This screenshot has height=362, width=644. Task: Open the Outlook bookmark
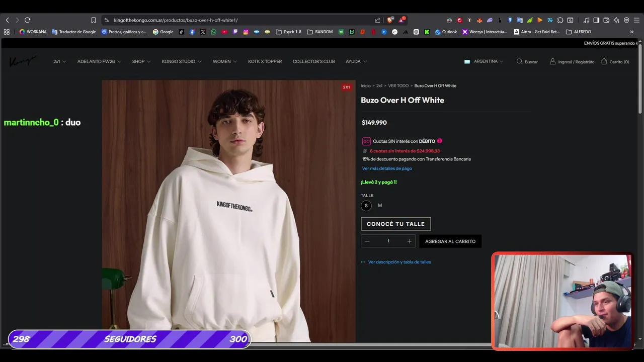coord(446,32)
